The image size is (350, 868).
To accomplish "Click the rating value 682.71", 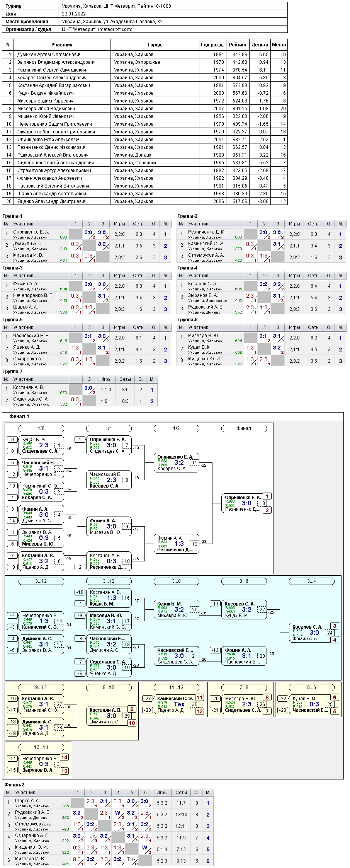I will tap(240, 140).
